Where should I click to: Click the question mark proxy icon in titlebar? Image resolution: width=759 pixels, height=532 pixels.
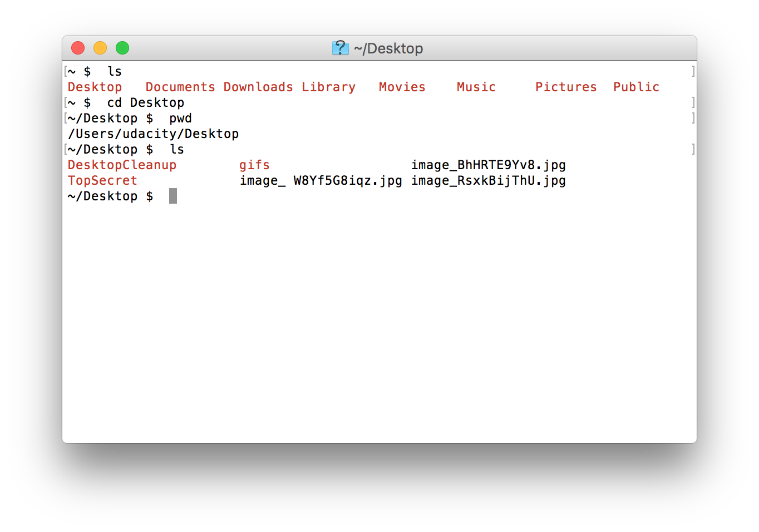[x=340, y=48]
